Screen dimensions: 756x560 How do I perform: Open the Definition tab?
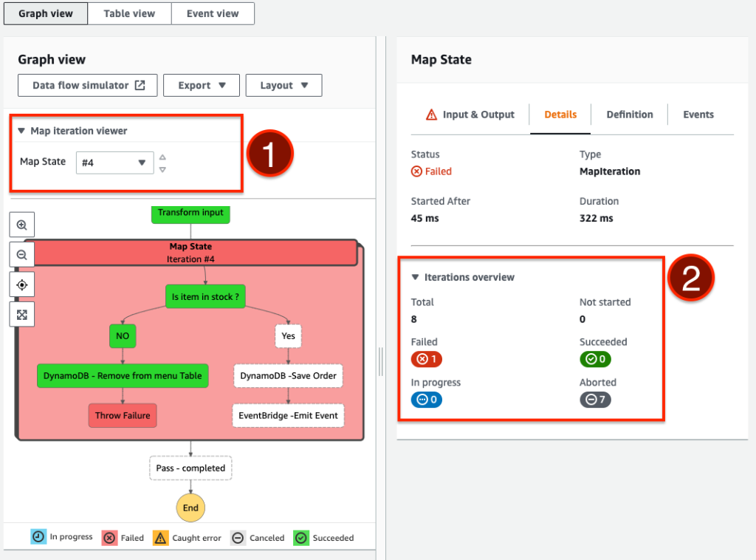(629, 115)
